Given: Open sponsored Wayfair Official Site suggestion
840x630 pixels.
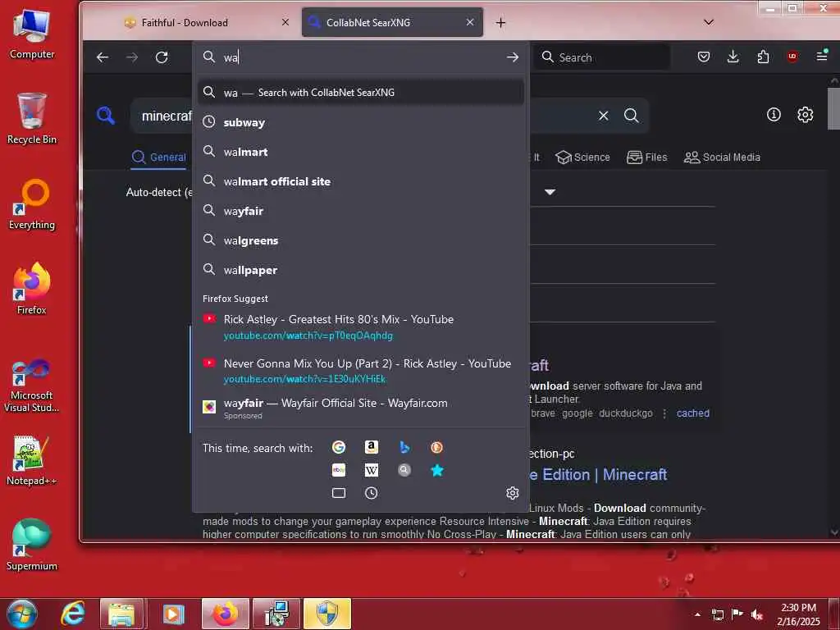Looking at the screenshot, I should click(x=361, y=409).
